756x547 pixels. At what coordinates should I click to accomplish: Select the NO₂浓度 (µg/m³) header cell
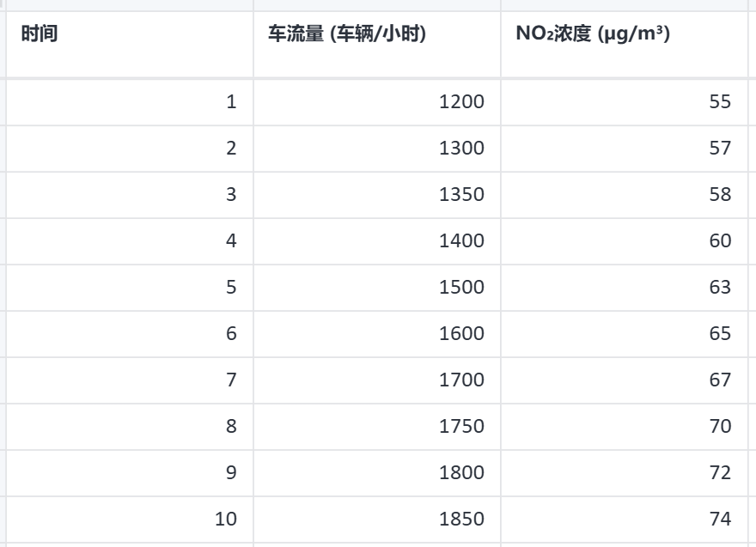pyautogui.click(x=625, y=45)
